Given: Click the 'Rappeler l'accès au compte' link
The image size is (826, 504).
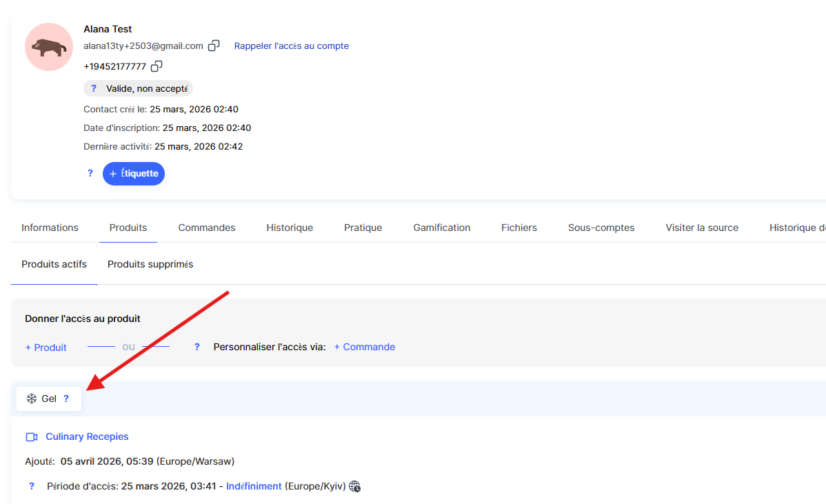Looking at the screenshot, I should [x=292, y=46].
